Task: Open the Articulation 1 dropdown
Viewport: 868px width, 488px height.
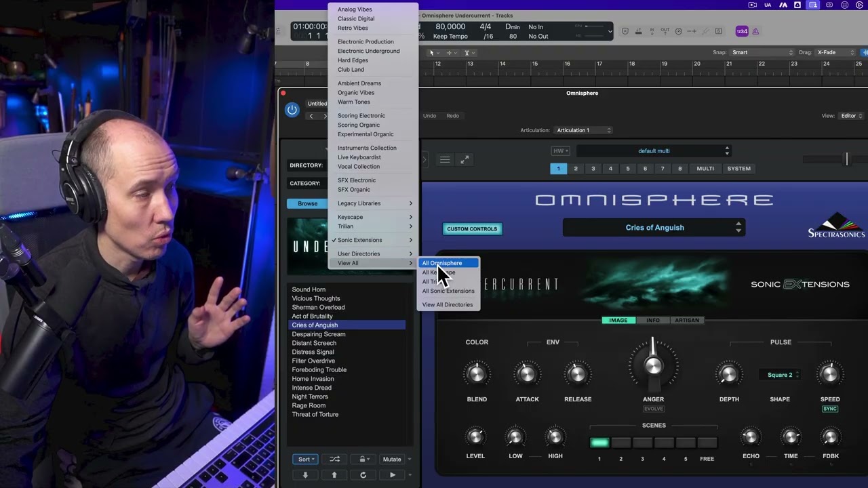Action: [x=583, y=130]
